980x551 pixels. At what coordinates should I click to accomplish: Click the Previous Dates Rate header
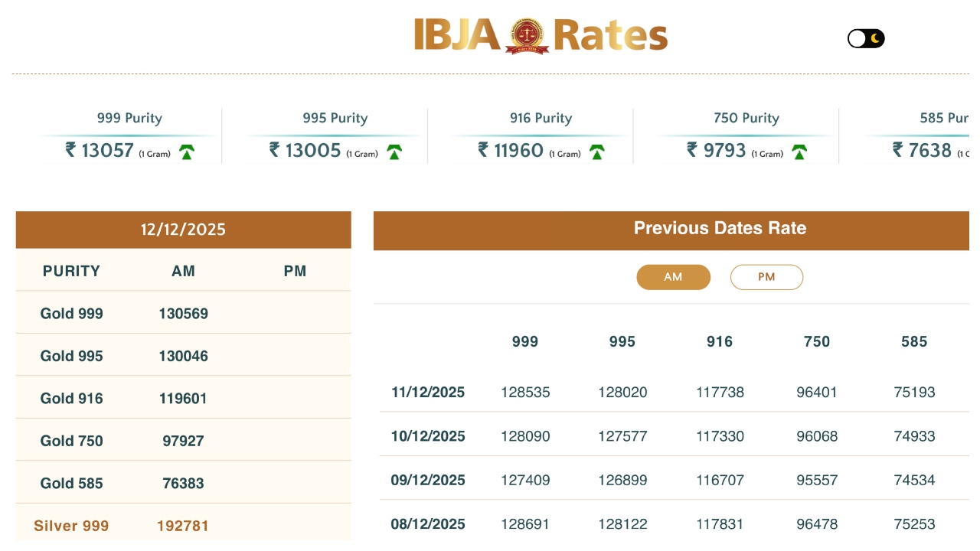[720, 228]
